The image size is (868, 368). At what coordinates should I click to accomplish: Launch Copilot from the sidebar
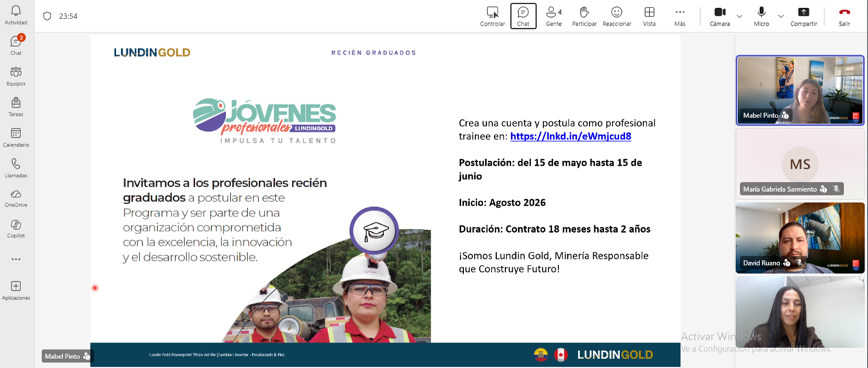tap(16, 229)
